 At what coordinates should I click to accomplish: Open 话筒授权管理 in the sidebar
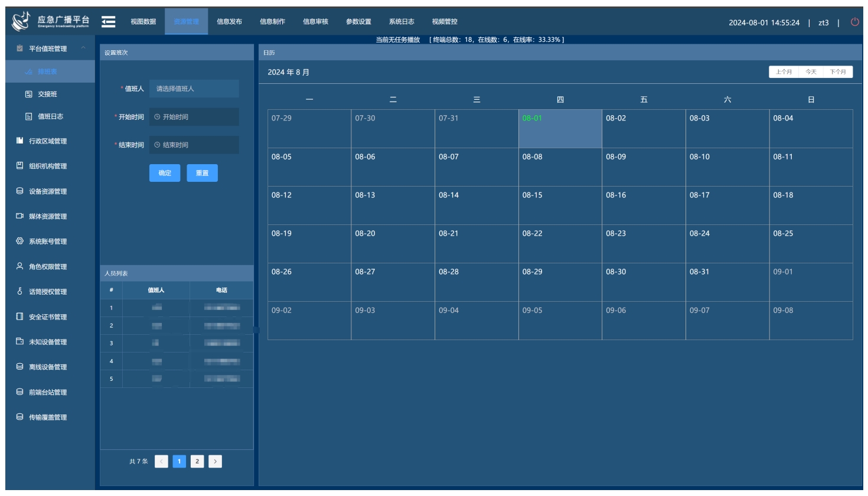pyautogui.click(x=47, y=292)
